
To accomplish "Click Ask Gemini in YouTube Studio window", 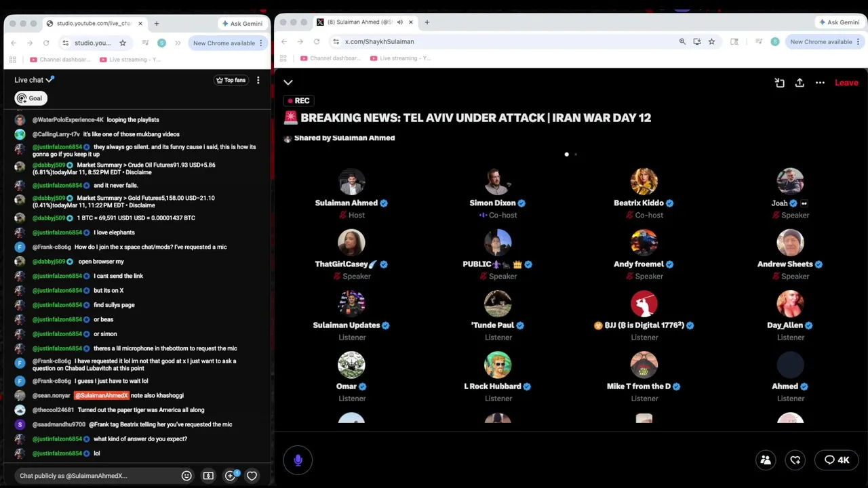I will (x=241, y=23).
